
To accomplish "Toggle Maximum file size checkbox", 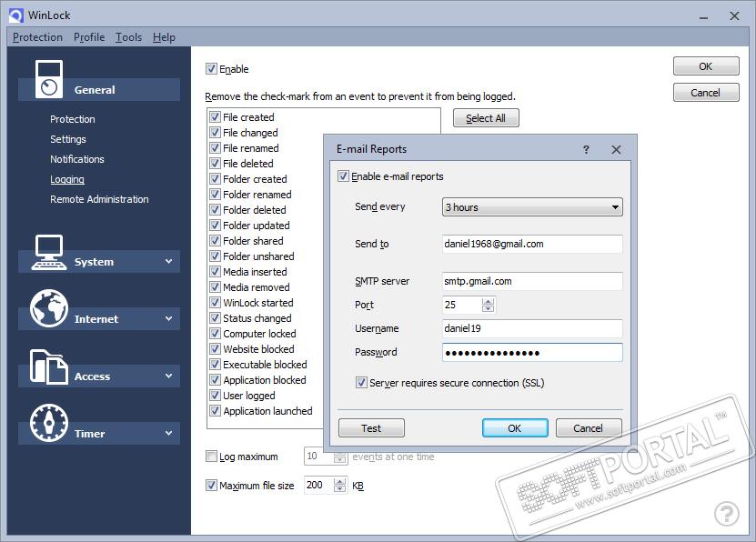I will tap(211, 485).
